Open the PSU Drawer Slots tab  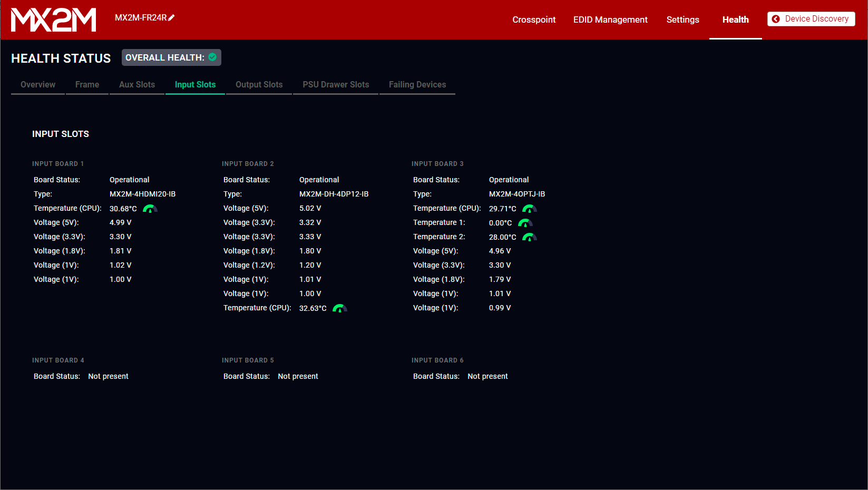tap(336, 85)
